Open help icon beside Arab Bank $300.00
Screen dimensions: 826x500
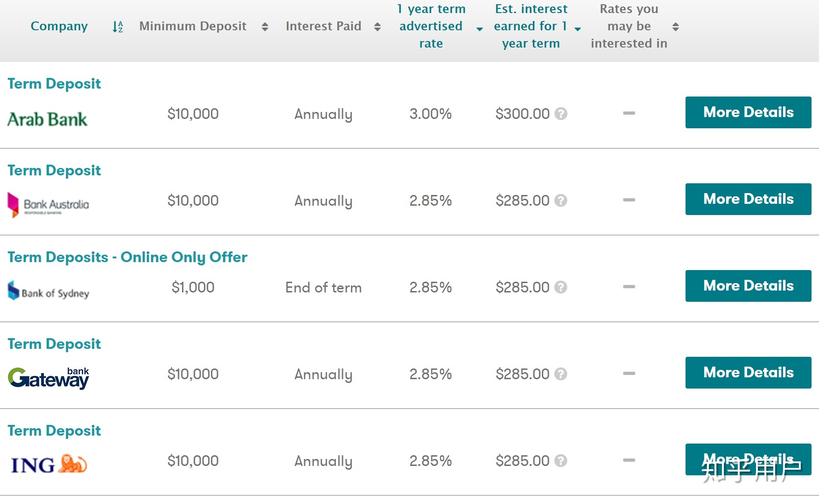pos(561,114)
